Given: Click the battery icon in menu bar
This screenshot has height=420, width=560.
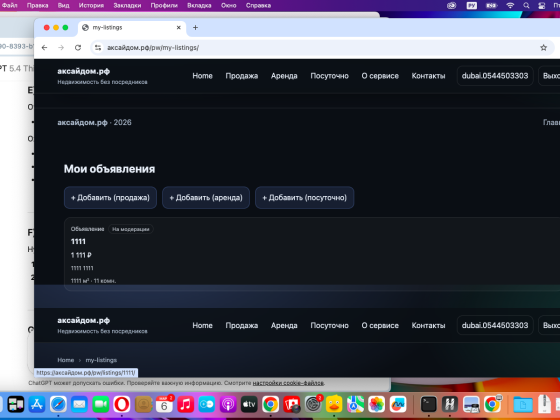Looking at the screenshot, I should pos(491,5).
